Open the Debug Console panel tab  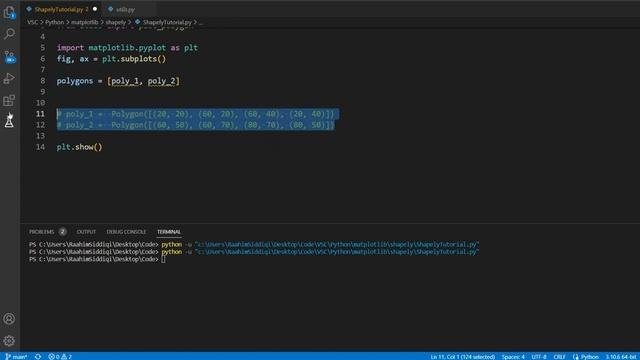coord(126,232)
